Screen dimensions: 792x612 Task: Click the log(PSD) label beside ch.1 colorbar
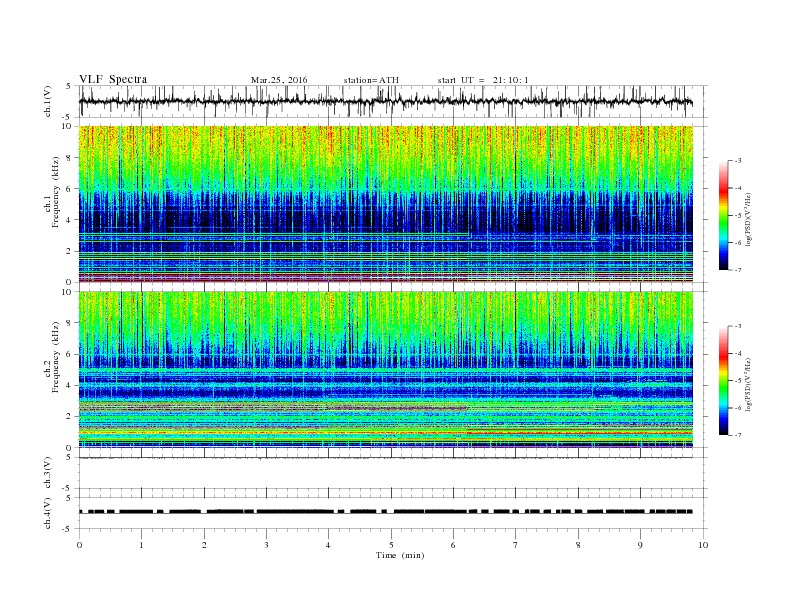748,219
